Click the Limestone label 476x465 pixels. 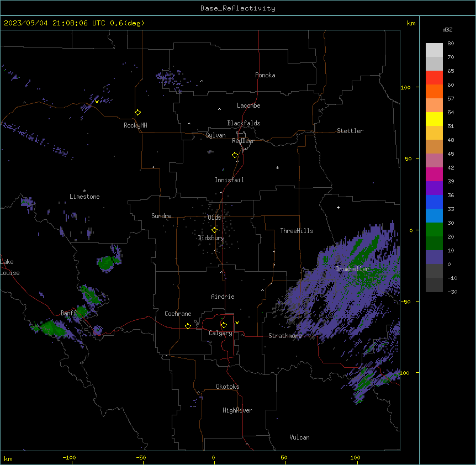(84, 197)
